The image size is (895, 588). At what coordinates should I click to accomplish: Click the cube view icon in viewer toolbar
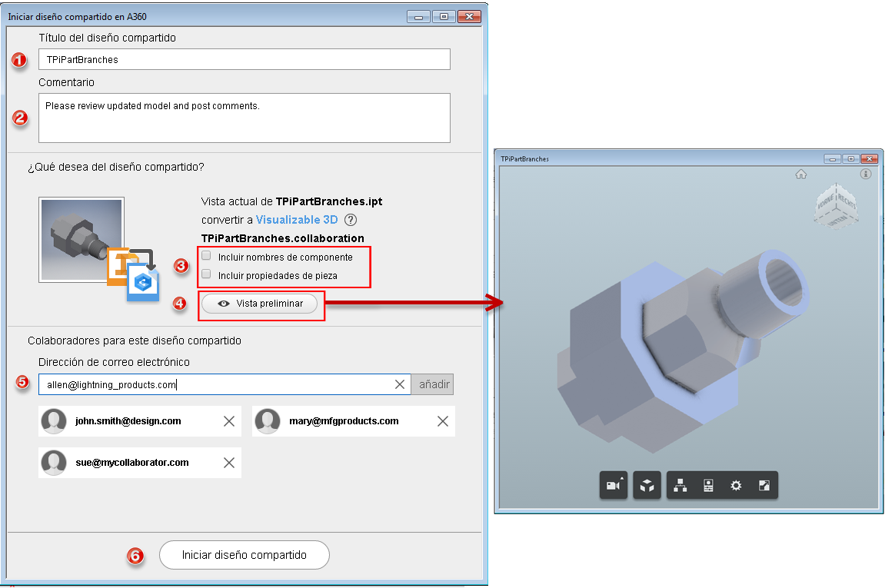tap(647, 485)
